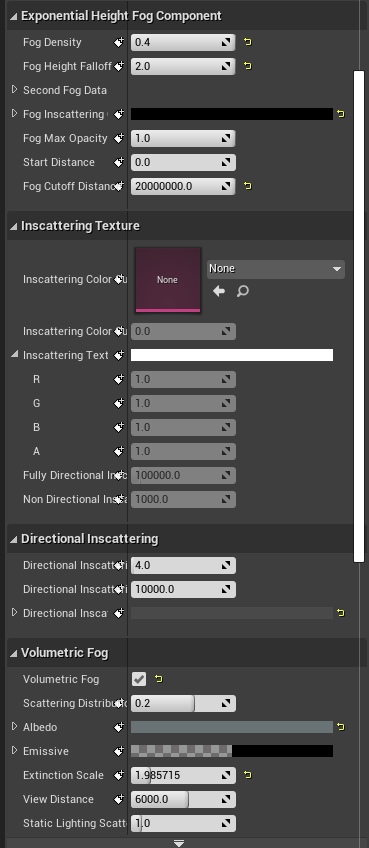Open black Fog Inscattering Color swatch
Viewport: 369px width, 848px height.
tap(232, 114)
